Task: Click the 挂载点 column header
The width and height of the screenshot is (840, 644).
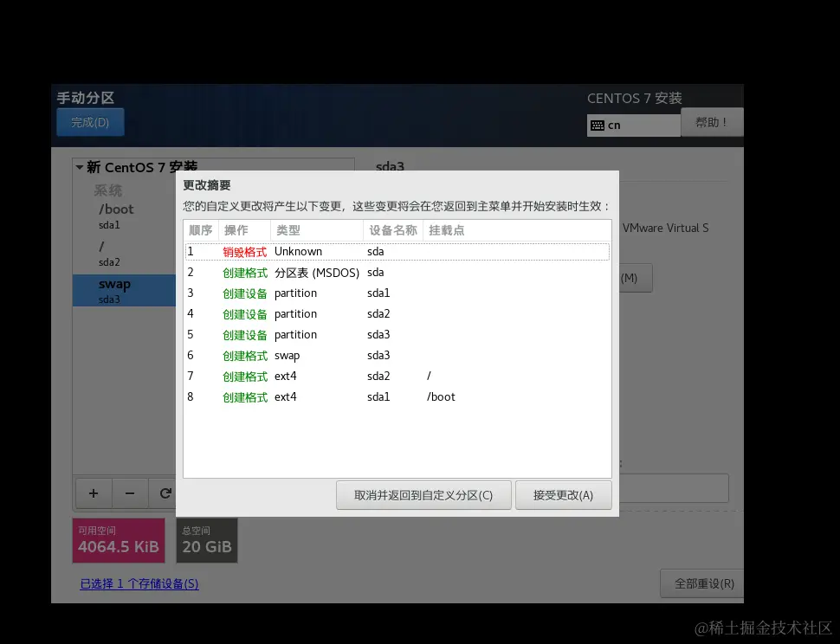Action: point(517,230)
